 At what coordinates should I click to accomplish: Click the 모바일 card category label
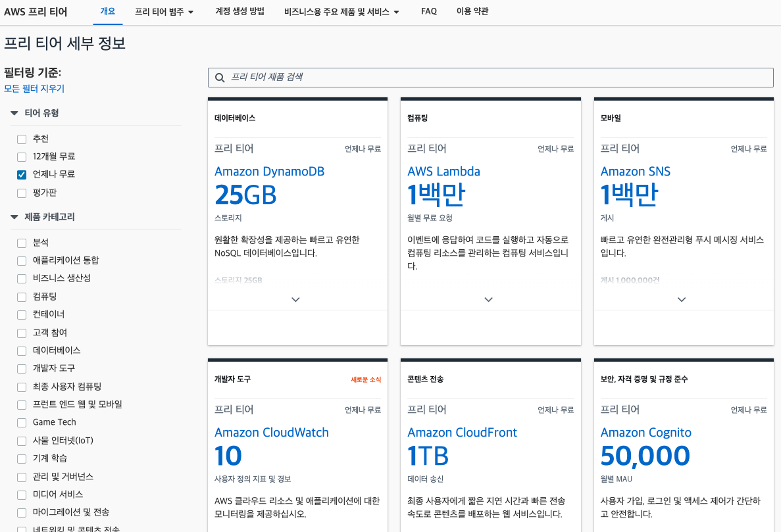click(x=611, y=118)
